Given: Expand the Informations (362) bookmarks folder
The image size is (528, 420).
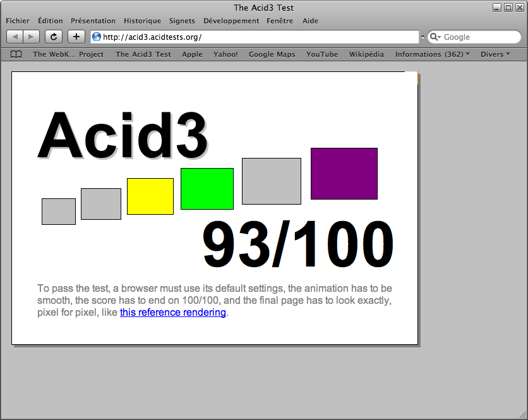Looking at the screenshot, I should (432, 54).
